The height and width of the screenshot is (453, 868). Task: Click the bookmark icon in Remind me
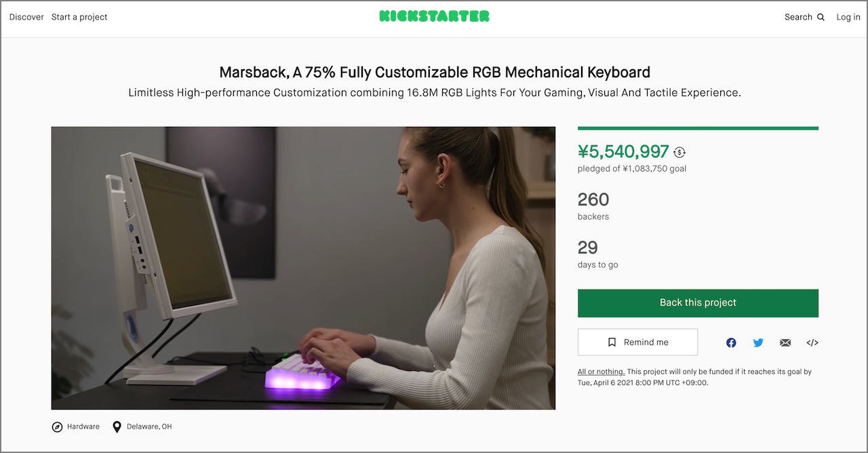[612, 342]
